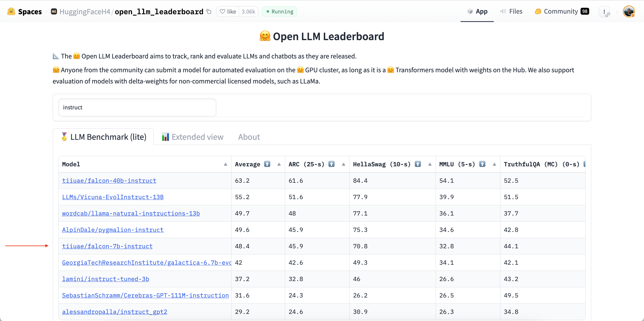Click the 3.06k likes count
This screenshot has height=321, width=644.
point(248,11)
